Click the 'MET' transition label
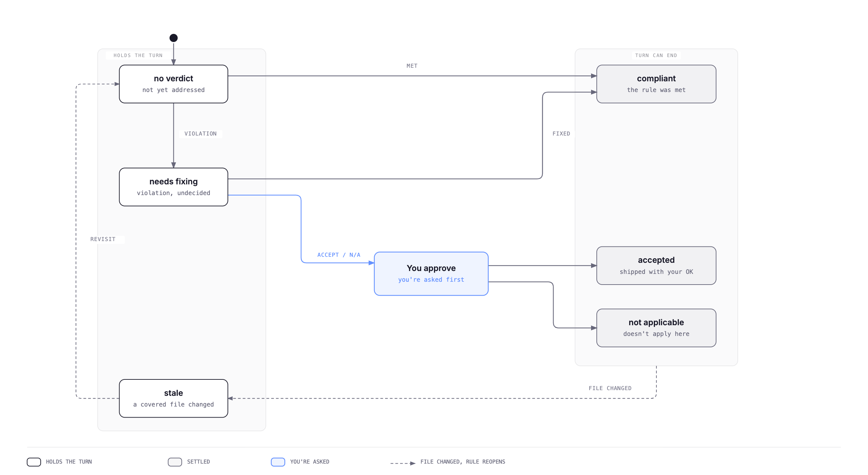 pyautogui.click(x=412, y=66)
